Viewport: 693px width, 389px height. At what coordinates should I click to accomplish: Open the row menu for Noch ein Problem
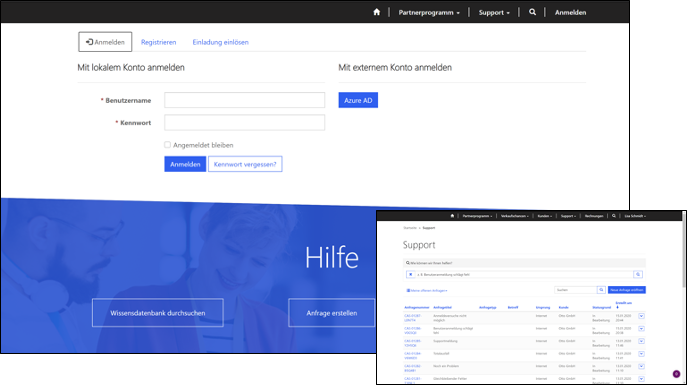(641, 366)
